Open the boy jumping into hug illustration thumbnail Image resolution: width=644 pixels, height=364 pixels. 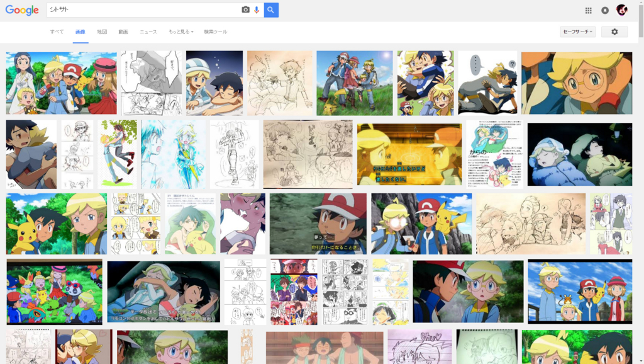click(118, 155)
